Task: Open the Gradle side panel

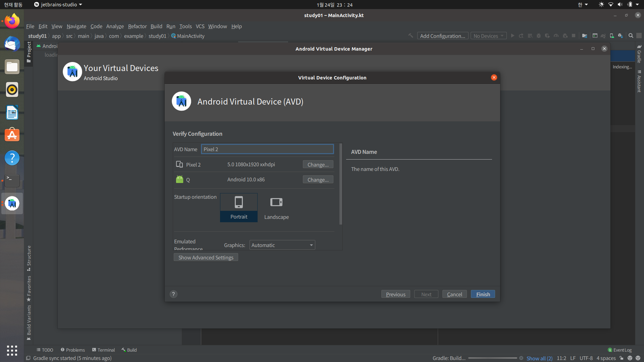Action: pyautogui.click(x=639, y=55)
